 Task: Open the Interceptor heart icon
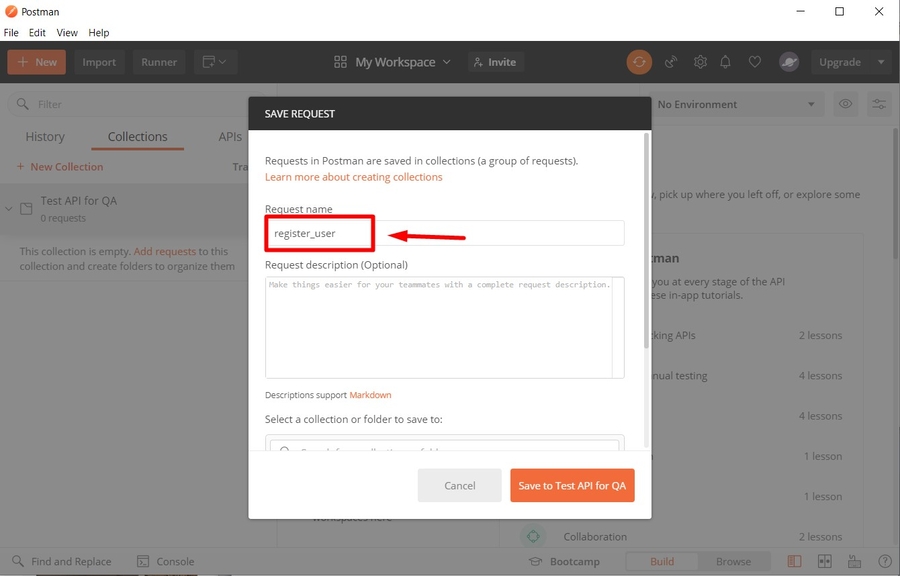click(755, 62)
